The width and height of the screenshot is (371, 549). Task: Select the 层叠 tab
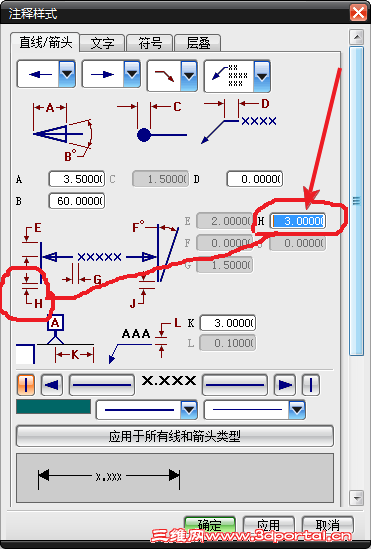(x=198, y=43)
